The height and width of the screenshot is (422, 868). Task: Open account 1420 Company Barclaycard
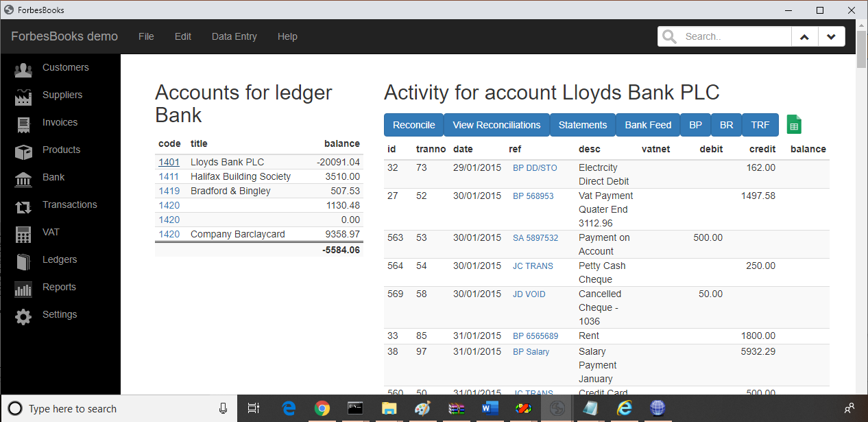click(x=169, y=234)
